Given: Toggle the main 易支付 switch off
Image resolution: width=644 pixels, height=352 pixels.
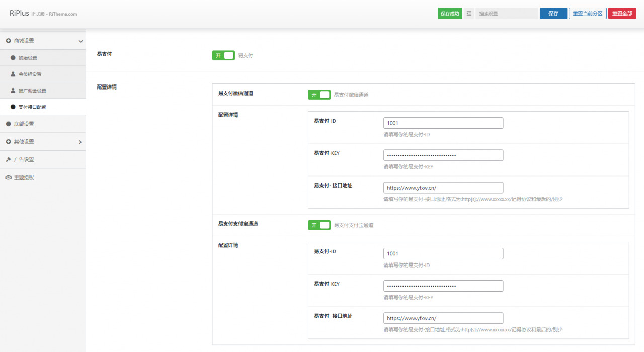Looking at the screenshot, I should 223,55.
